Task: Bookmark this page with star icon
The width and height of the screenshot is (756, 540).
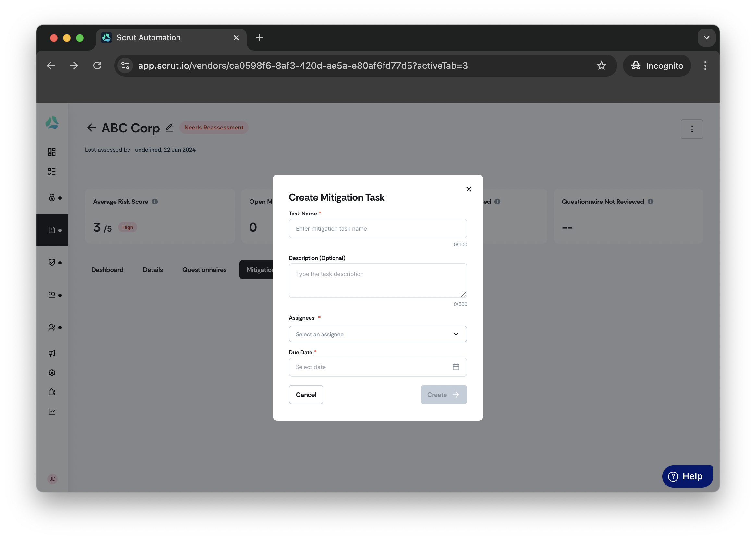Action: click(601, 66)
